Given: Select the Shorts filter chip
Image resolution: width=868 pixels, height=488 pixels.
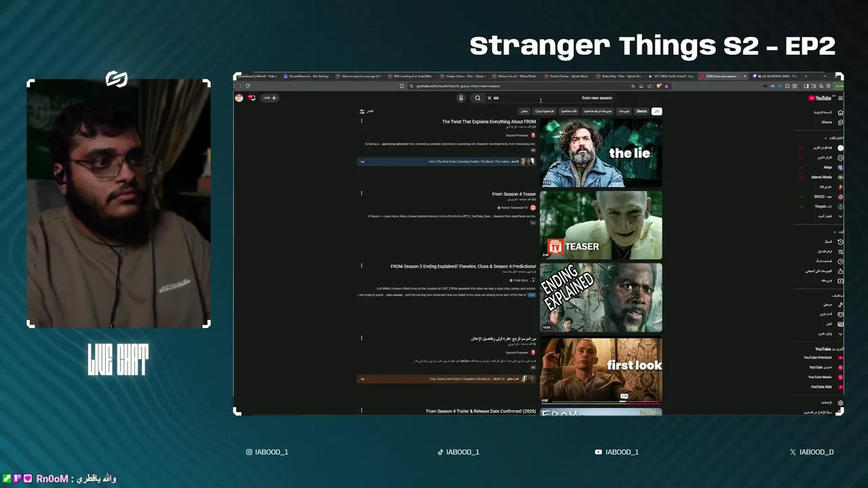Looking at the screenshot, I should pyautogui.click(x=642, y=111).
